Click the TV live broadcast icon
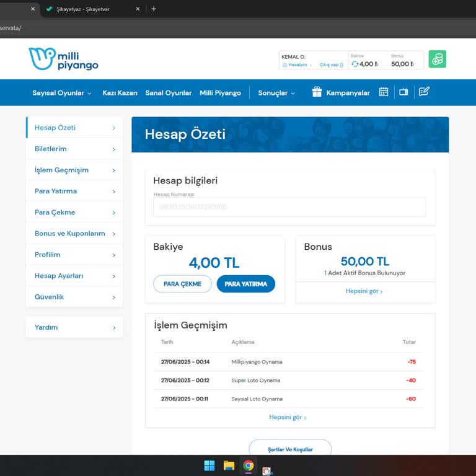The width and height of the screenshot is (476, 476). (x=403, y=92)
